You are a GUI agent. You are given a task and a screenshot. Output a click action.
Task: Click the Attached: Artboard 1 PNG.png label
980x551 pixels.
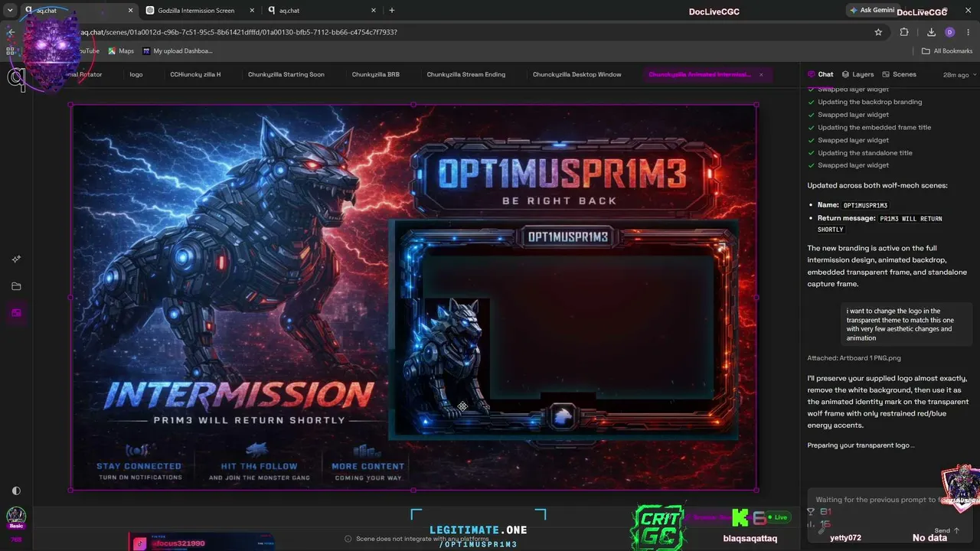[854, 358]
